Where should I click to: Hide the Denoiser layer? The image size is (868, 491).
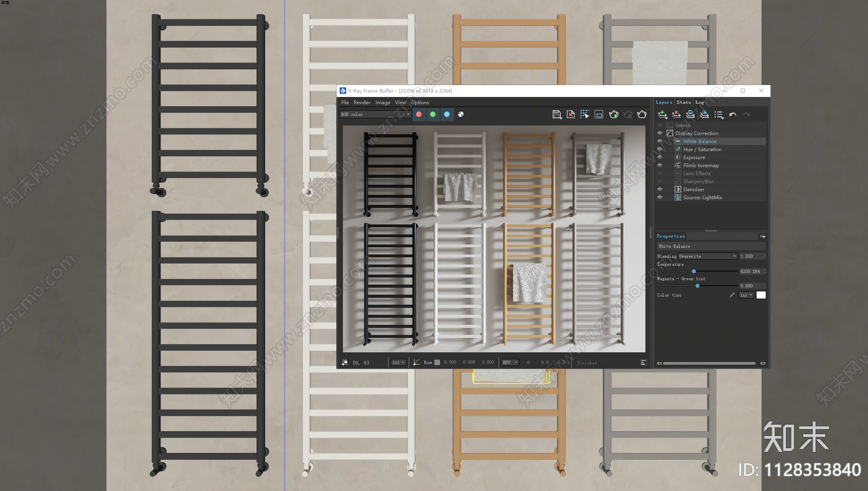click(660, 189)
